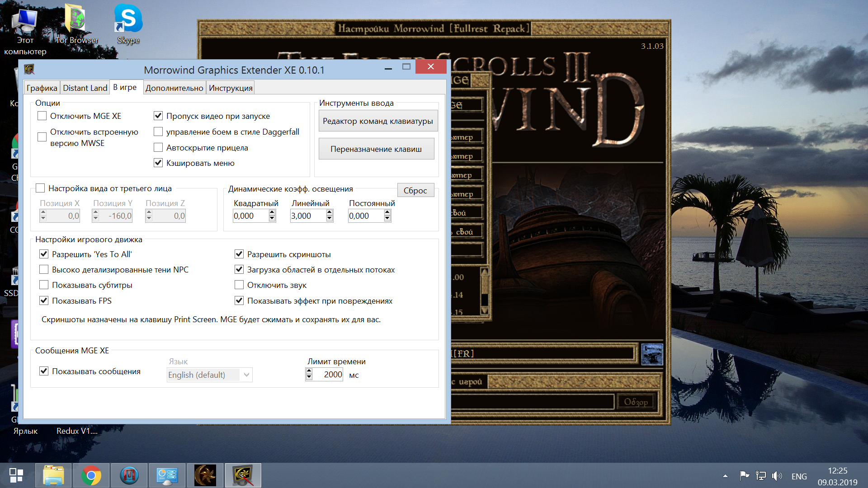The height and width of the screenshot is (488, 868).
Task: Click the Лимит времени 2000 field
Action: tap(328, 375)
